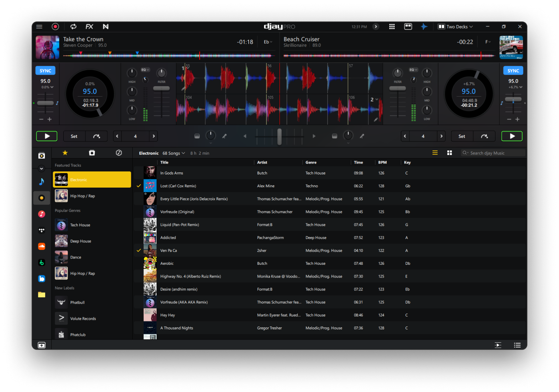Open the Beatport music source
Viewport: 559px width, 392px height.
coord(42,262)
